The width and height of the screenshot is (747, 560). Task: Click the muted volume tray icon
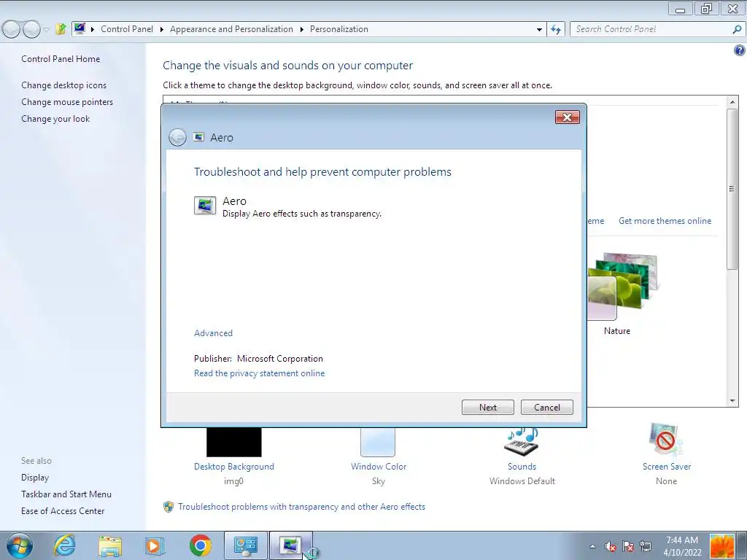[611, 546]
